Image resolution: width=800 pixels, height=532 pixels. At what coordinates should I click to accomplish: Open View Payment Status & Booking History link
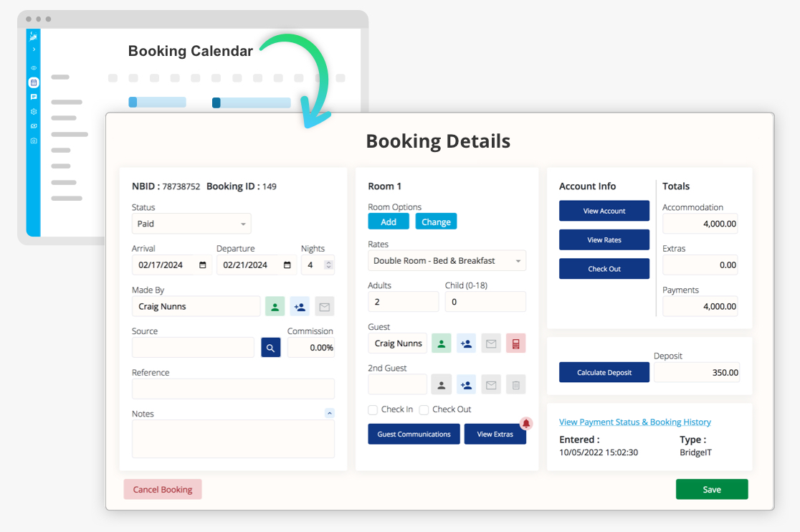click(x=634, y=422)
